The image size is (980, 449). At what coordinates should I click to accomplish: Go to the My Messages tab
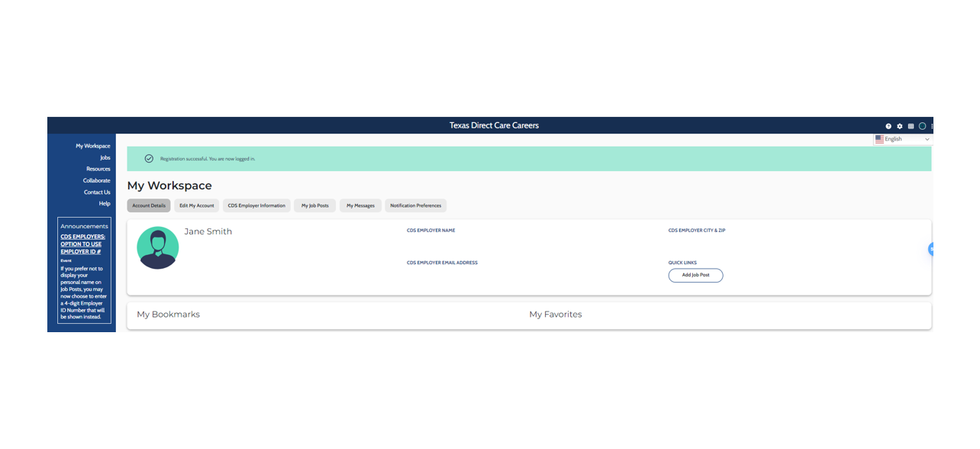tap(360, 205)
